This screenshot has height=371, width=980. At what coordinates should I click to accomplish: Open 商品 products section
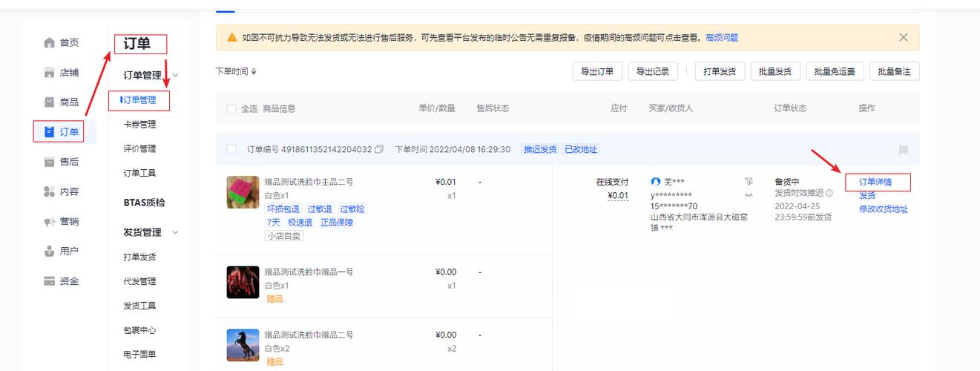click(x=61, y=102)
